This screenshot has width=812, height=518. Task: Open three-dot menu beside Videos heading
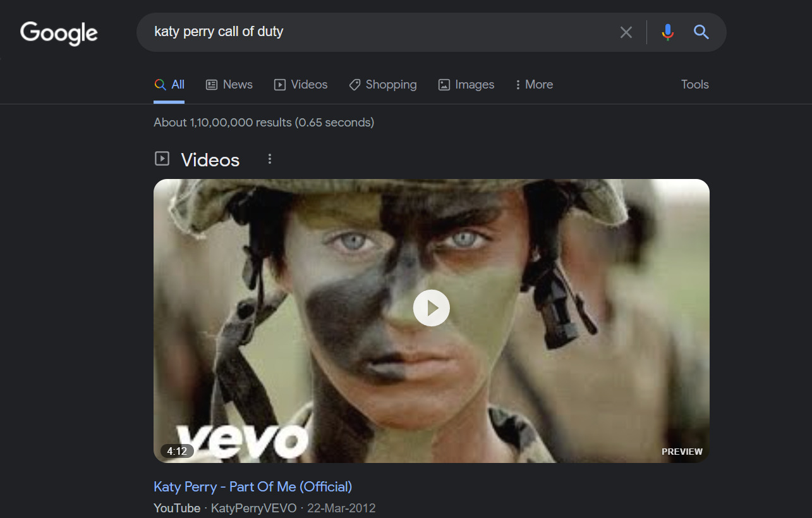click(270, 159)
